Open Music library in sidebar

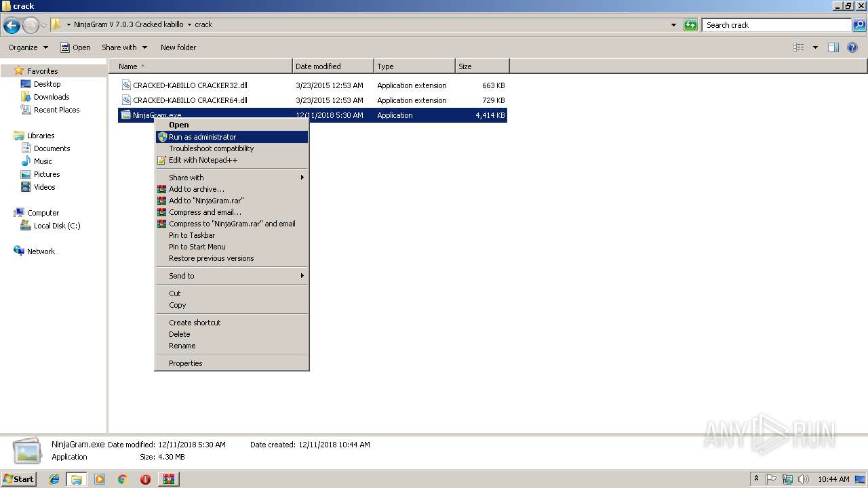[43, 161]
